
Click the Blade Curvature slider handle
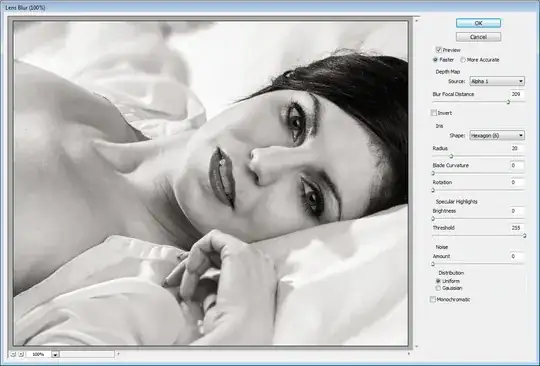coord(433,173)
